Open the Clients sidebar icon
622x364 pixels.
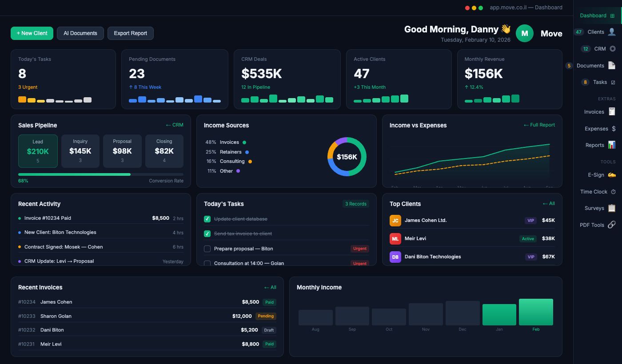click(613, 32)
